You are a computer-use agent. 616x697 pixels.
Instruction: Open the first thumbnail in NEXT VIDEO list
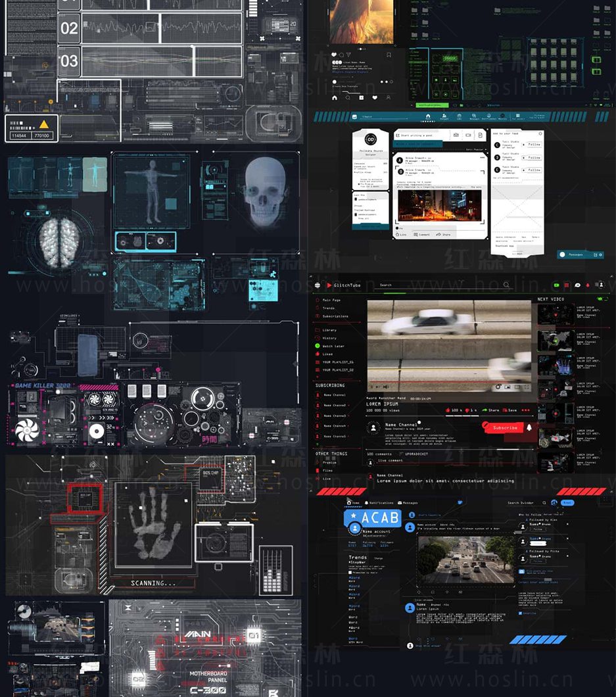(x=556, y=315)
